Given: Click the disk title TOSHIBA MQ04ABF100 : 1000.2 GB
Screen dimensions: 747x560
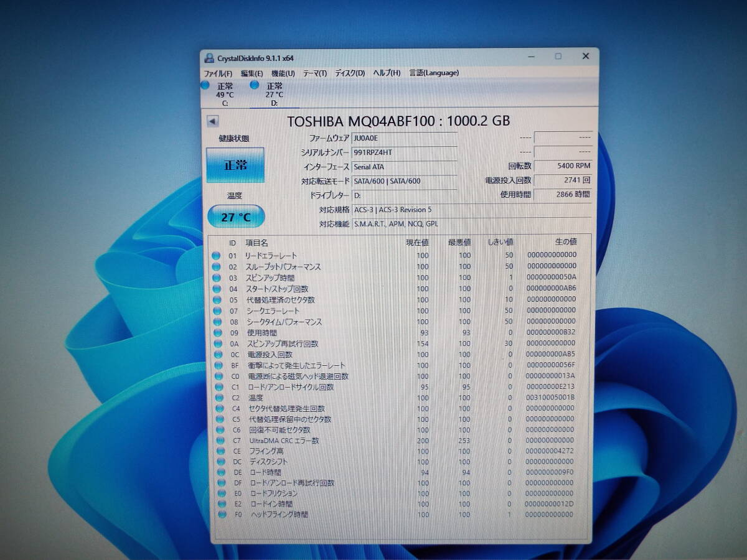Looking at the screenshot, I should click(398, 121).
